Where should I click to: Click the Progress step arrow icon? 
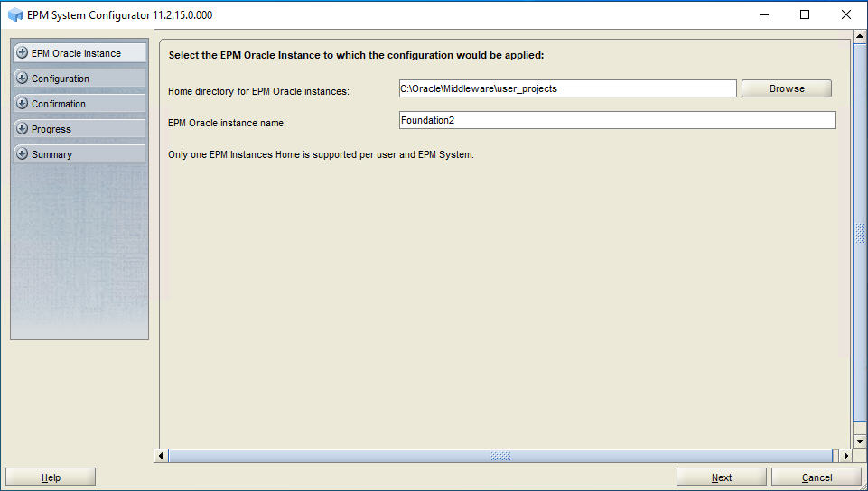click(23, 129)
